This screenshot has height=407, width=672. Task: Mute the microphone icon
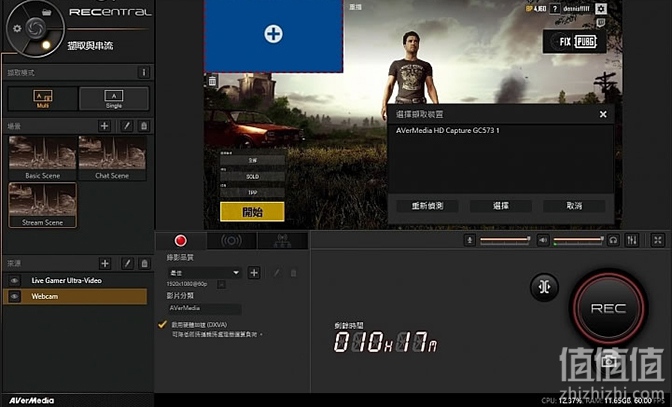(470, 240)
